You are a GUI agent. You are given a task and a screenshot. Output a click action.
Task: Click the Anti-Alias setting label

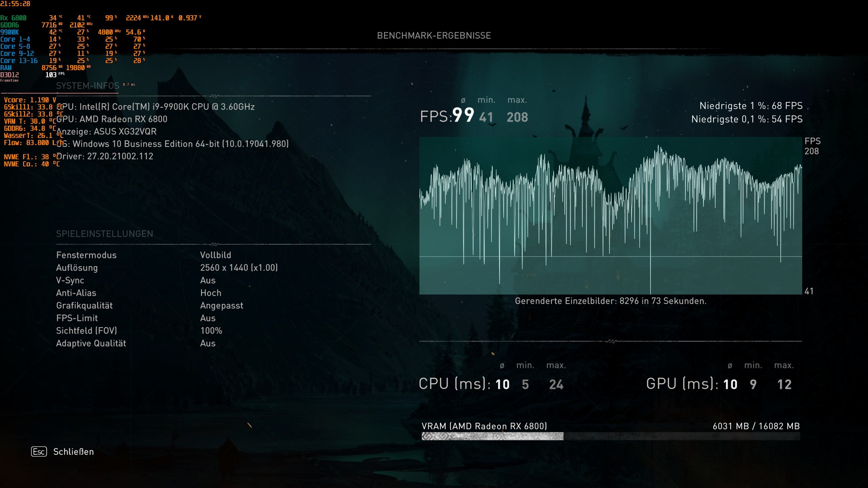[76, 293]
